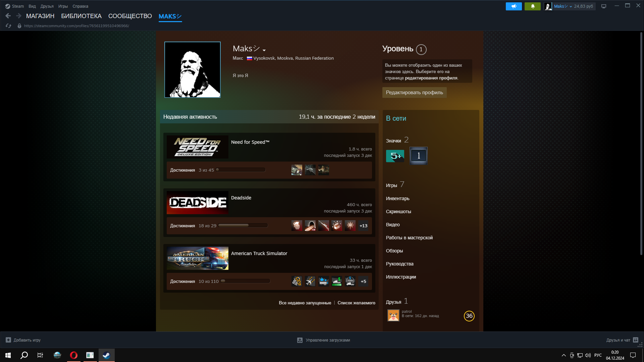Open Работы в мастерской link

point(409,238)
